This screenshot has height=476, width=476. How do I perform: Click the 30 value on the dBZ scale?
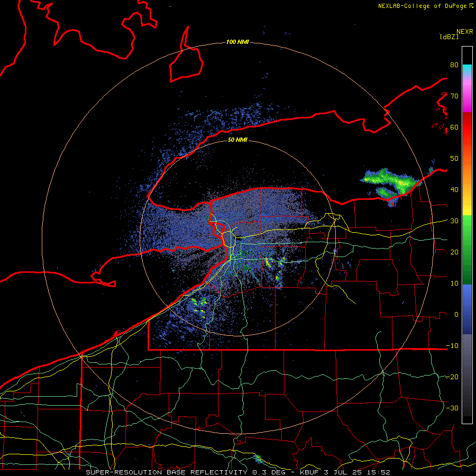coord(454,221)
